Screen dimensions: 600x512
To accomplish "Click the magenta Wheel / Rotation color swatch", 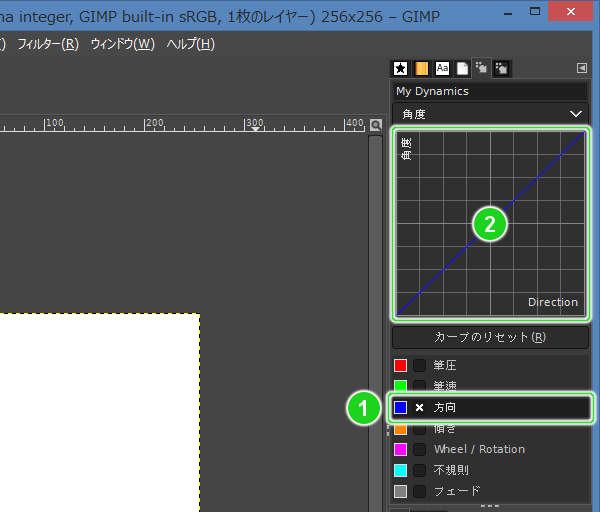I will [401, 449].
